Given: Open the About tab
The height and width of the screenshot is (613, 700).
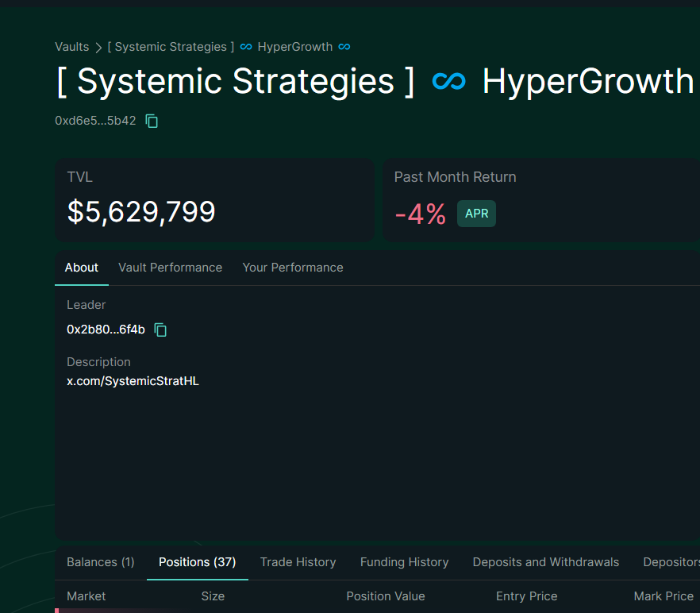Looking at the screenshot, I should pos(81,268).
